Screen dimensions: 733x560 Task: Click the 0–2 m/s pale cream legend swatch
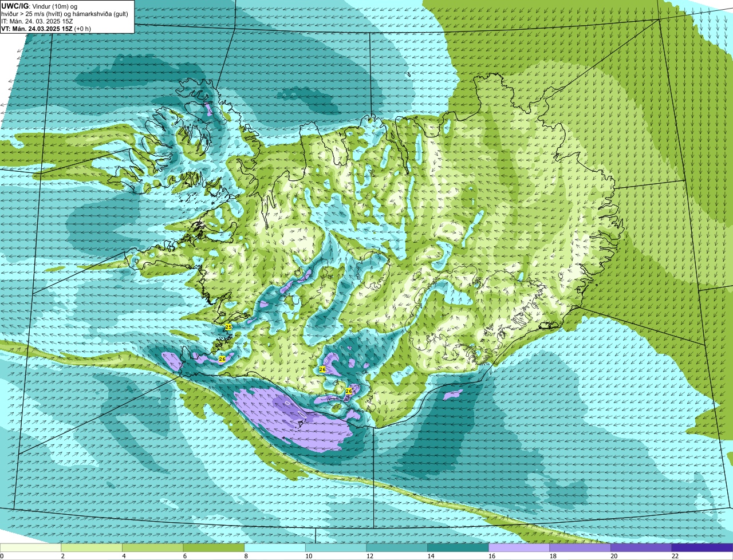coord(30,547)
